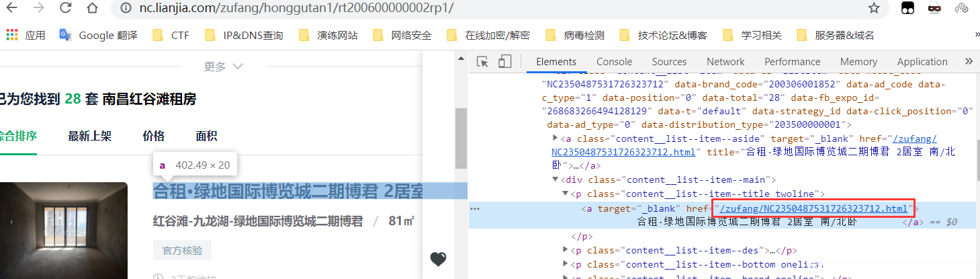Show more DevTools tabs

point(969,61)
